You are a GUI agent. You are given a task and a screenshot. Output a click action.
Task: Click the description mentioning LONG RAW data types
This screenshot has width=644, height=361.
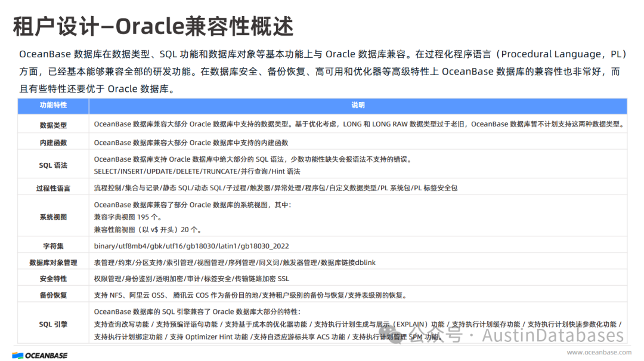pos(360,124)
